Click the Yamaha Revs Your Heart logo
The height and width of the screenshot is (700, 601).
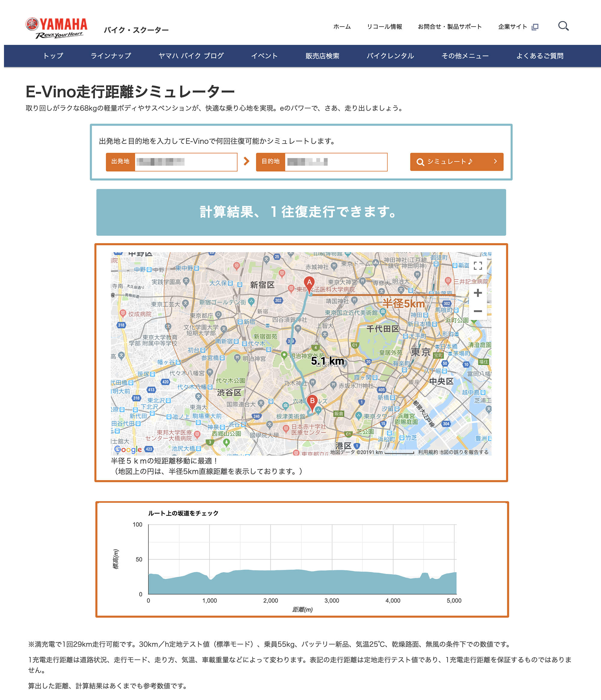click(56, 28)
